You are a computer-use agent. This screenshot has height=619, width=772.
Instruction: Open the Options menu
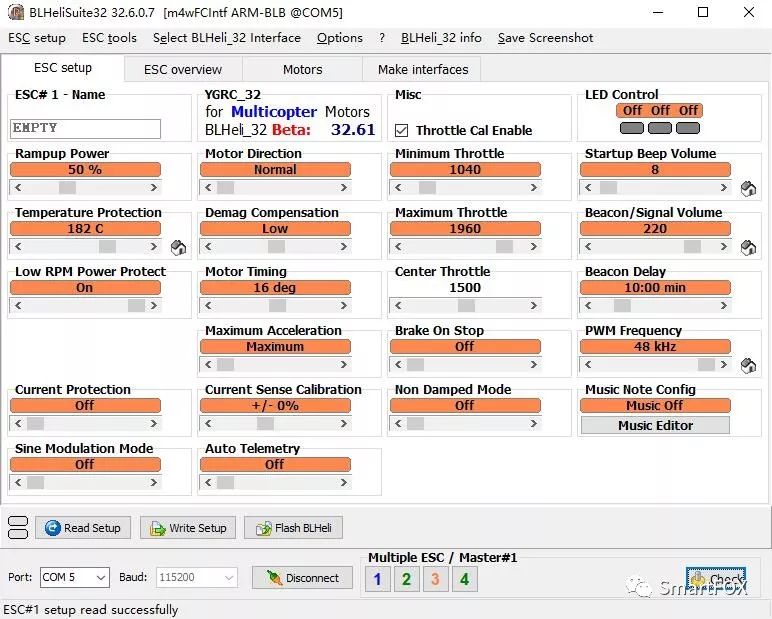(340, 38)
